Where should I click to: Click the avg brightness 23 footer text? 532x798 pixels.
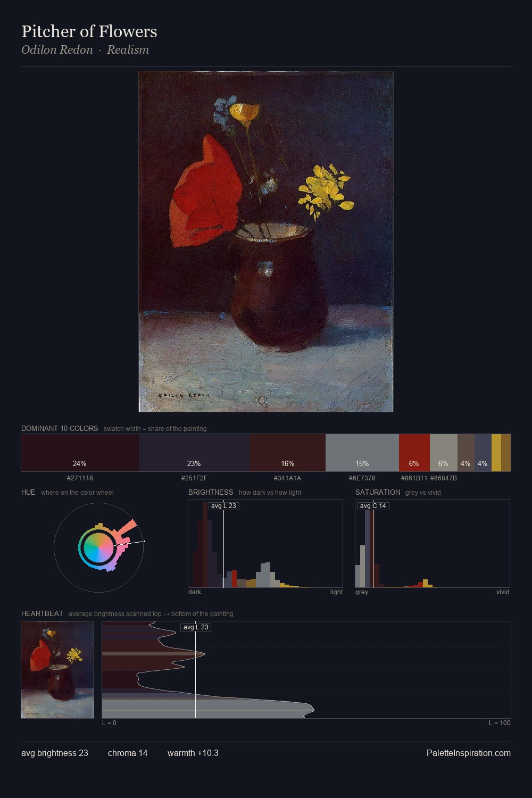[x=55, y=753]
